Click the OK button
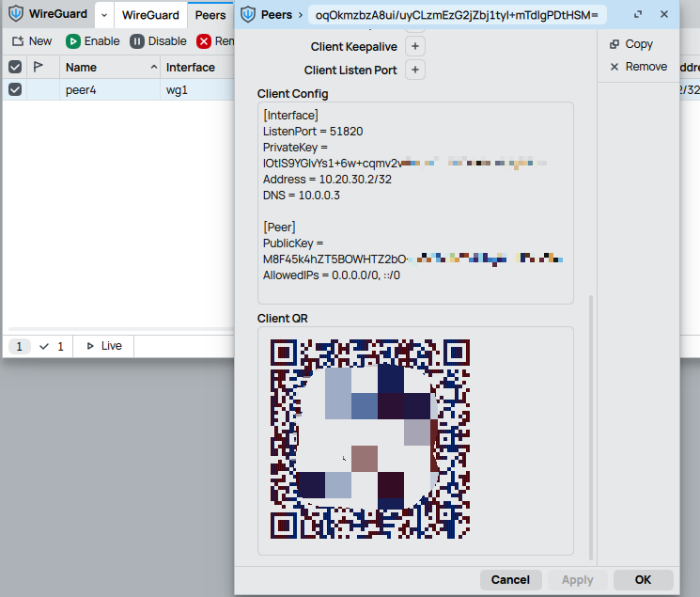Image resolution: width=700 pixels, height=597 pixels. pyautogui.click(x=643, y=579)
